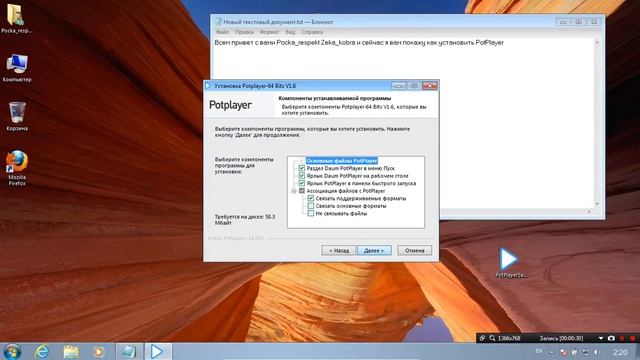This screenshot has height=360, width=640.
Task: Uncheck Ярлык Daum PotPlayer на рабочем столе
Action: [302, 176]
